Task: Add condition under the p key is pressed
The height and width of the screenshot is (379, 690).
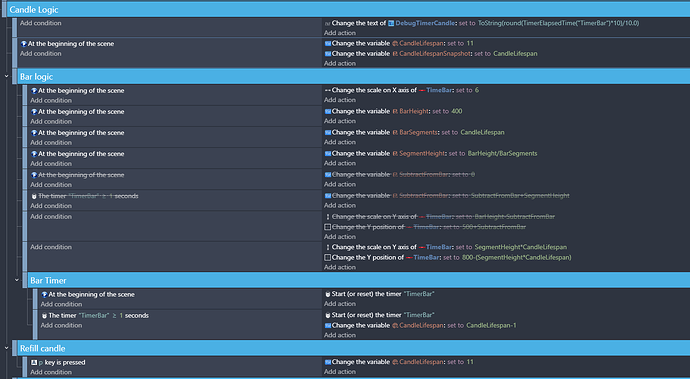Action: click(51, 372)
